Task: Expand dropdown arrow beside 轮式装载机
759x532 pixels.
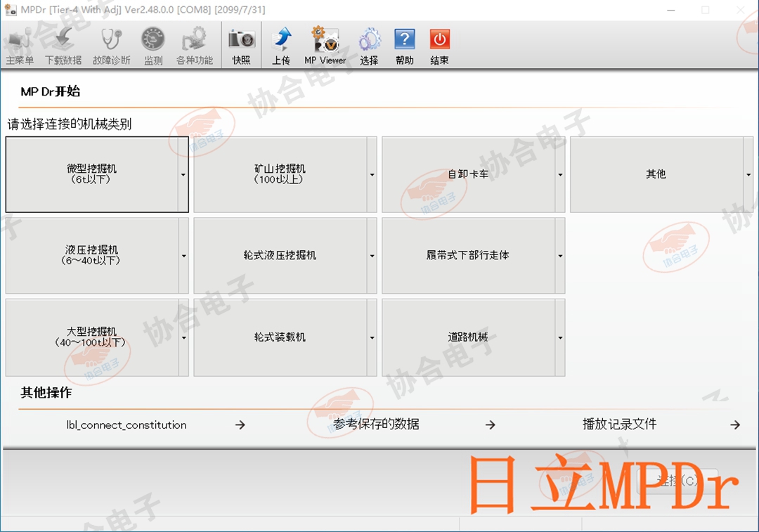Action: pyautogui.click(x=372, y=338)
